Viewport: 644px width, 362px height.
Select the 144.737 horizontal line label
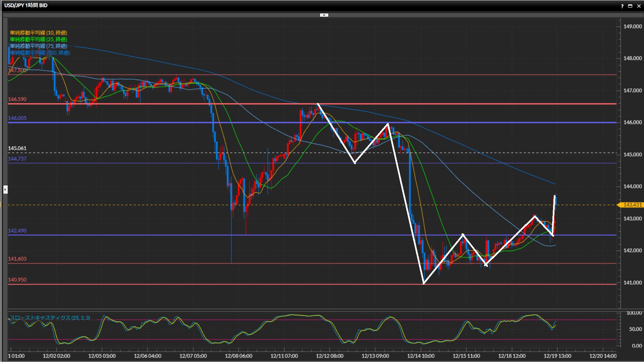pyautogui.click(x=17, y=159)
